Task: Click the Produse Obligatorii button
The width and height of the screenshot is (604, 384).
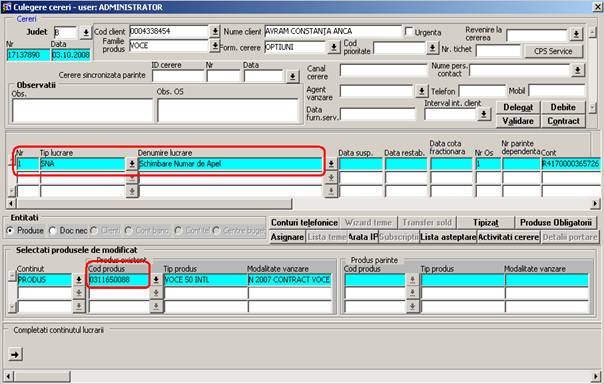Action: click(556, 223)
